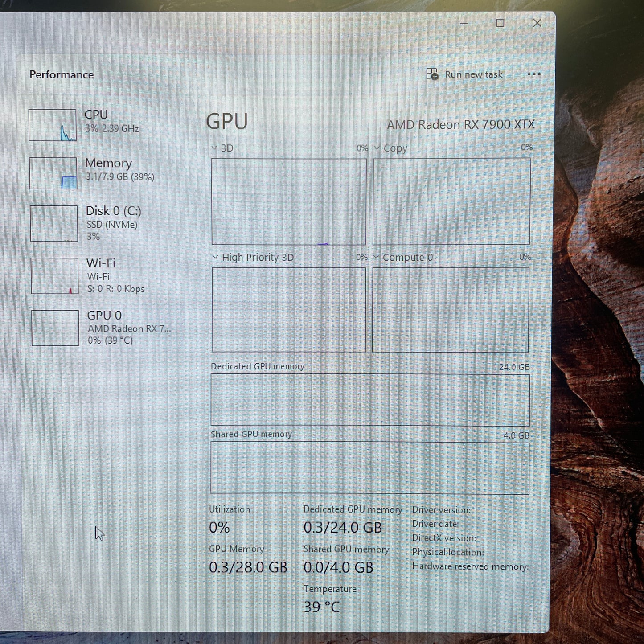Click the 3D engine utilization graph
The height and width of the screenshot is (644, 644).
pos(289,201)
